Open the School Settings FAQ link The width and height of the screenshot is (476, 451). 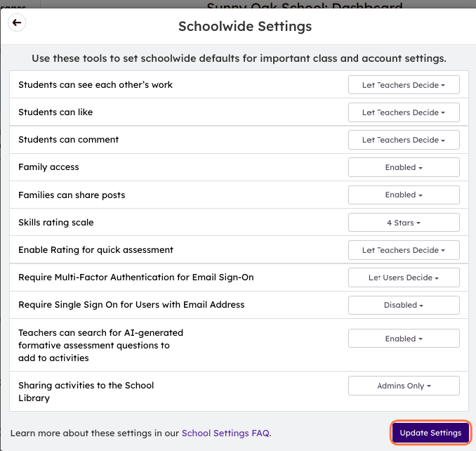225,433
